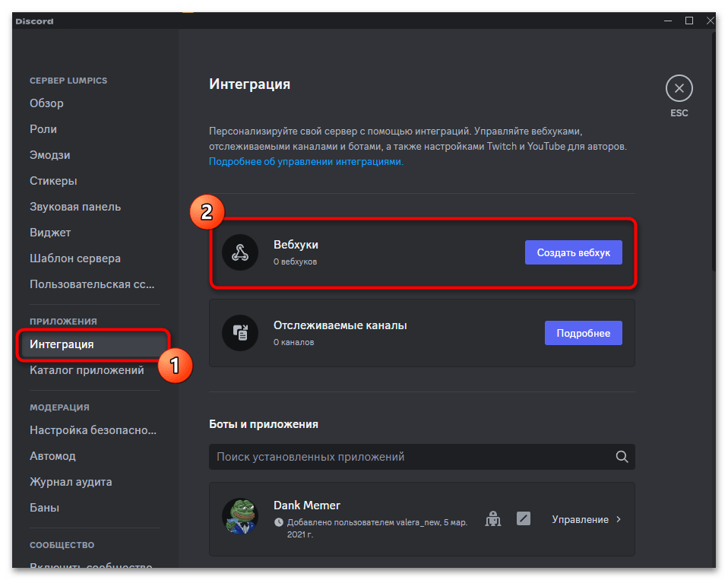
Task: Open link Подробнее об управлении интеграциями
Action: click(305, 162)
